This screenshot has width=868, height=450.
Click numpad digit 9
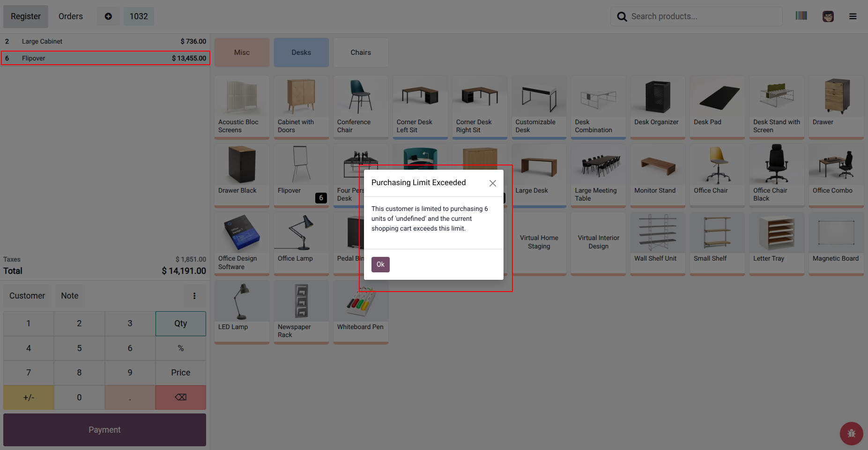pyautogui.click(x=130, y=373)
